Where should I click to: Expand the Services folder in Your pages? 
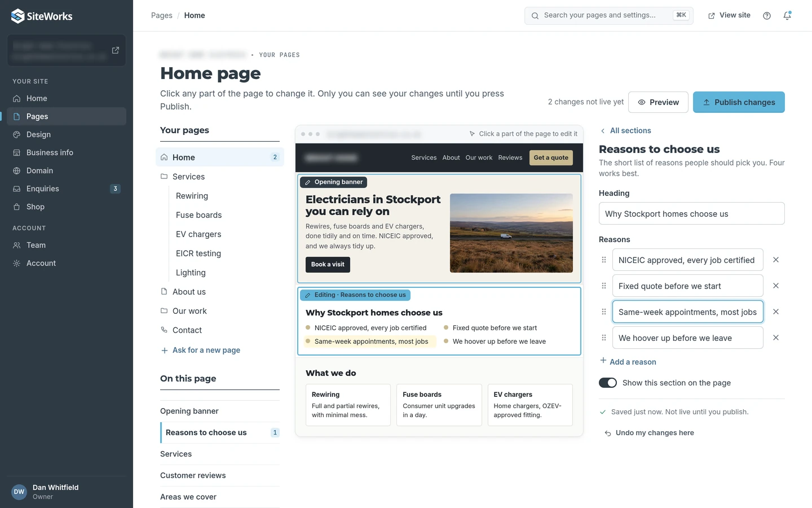pyautogui.click(x=220, y=177)
